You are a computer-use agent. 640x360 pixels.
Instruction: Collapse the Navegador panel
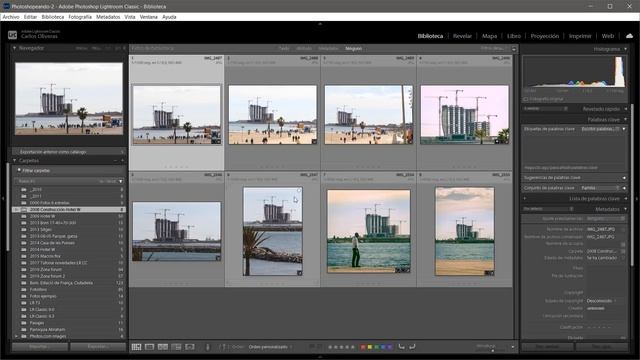15,48
